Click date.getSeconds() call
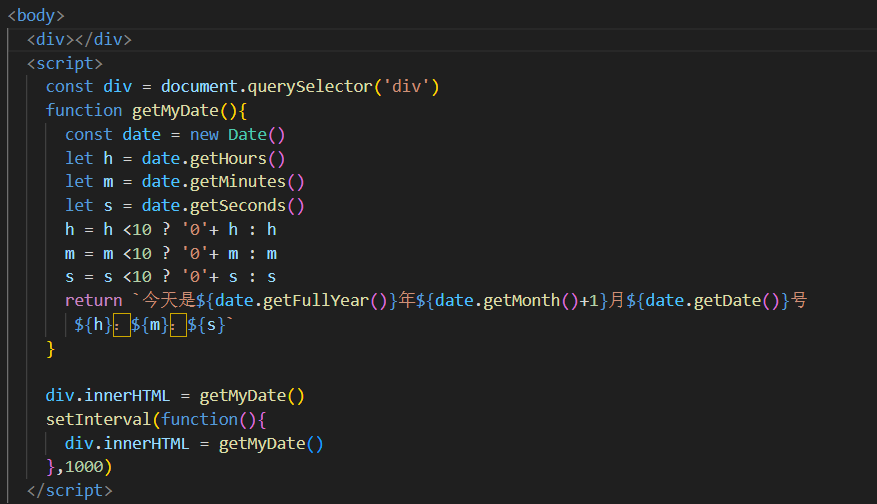The height and width of the screenshot is (504, 877). 223,206
